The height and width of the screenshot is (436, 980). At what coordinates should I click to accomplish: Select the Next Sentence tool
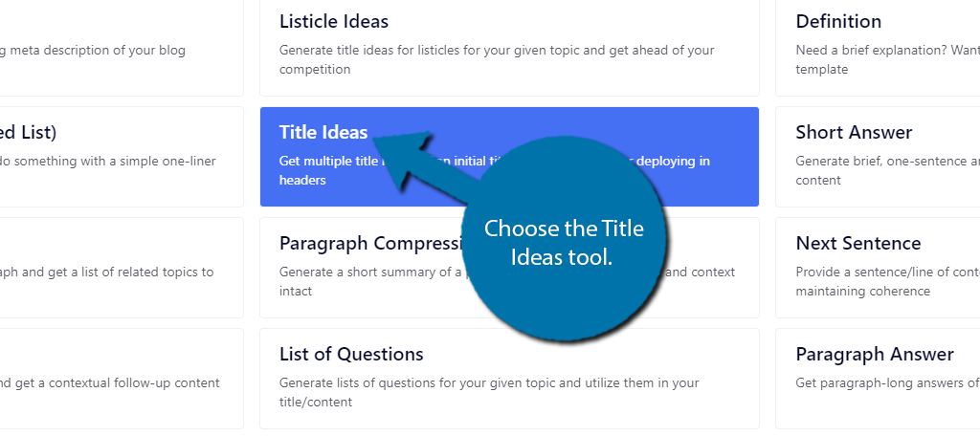pos(878,268)
